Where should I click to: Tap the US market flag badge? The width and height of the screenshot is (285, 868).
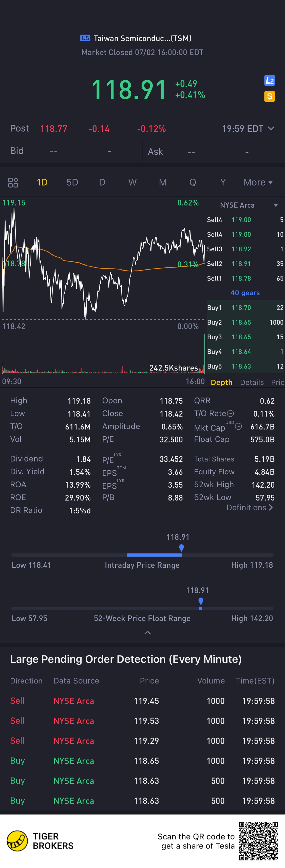pyautogui.click(x=85, y=38)
